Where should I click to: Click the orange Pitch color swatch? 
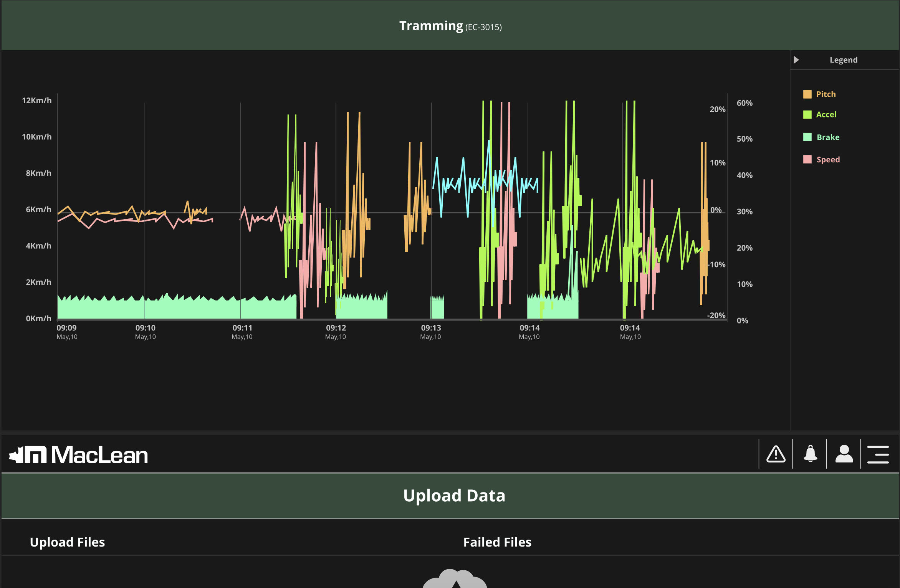click(x=807, y=94)
